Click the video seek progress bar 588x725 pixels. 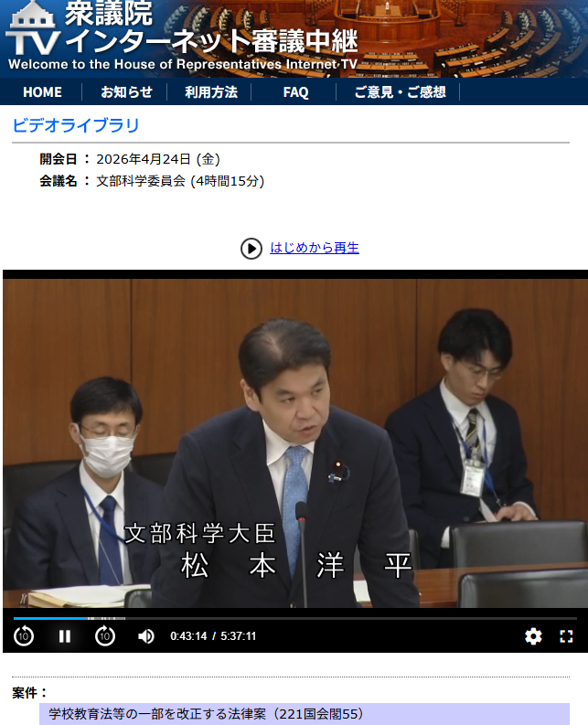293,618
